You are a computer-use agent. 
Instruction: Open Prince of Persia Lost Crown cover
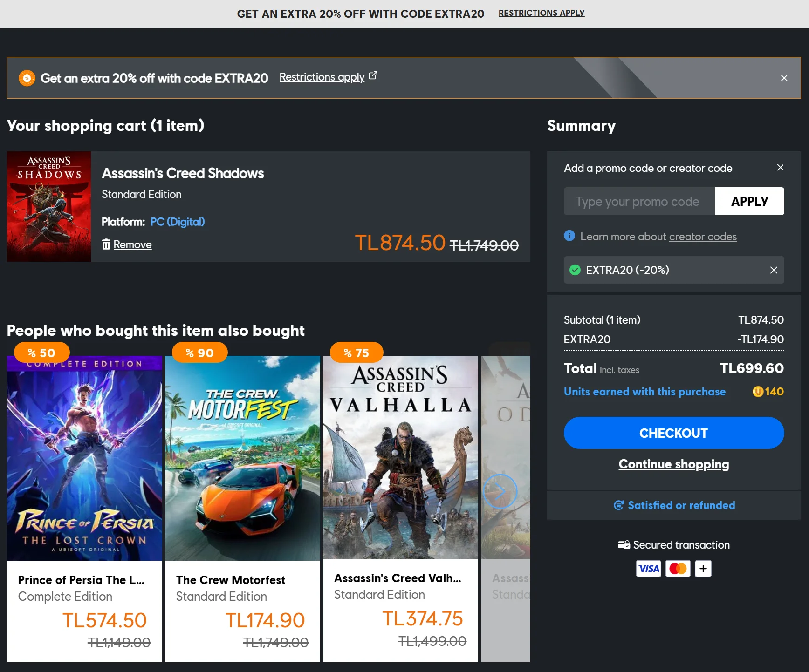pos(84,458)
